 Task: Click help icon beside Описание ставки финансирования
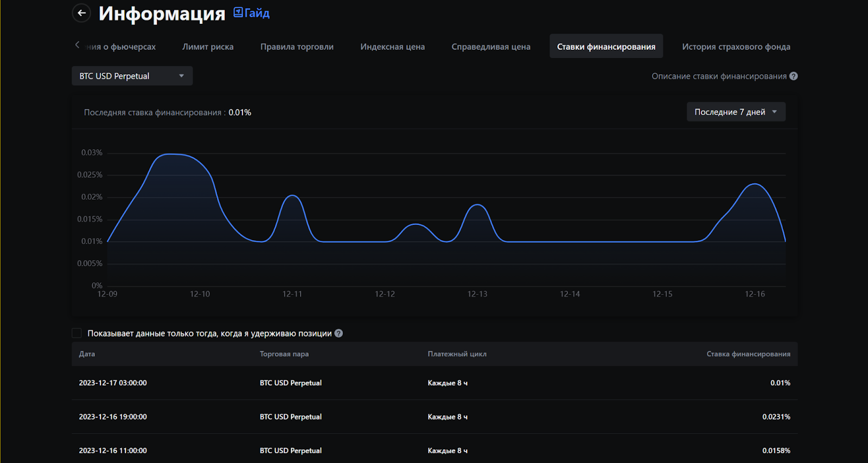[793, 76]
